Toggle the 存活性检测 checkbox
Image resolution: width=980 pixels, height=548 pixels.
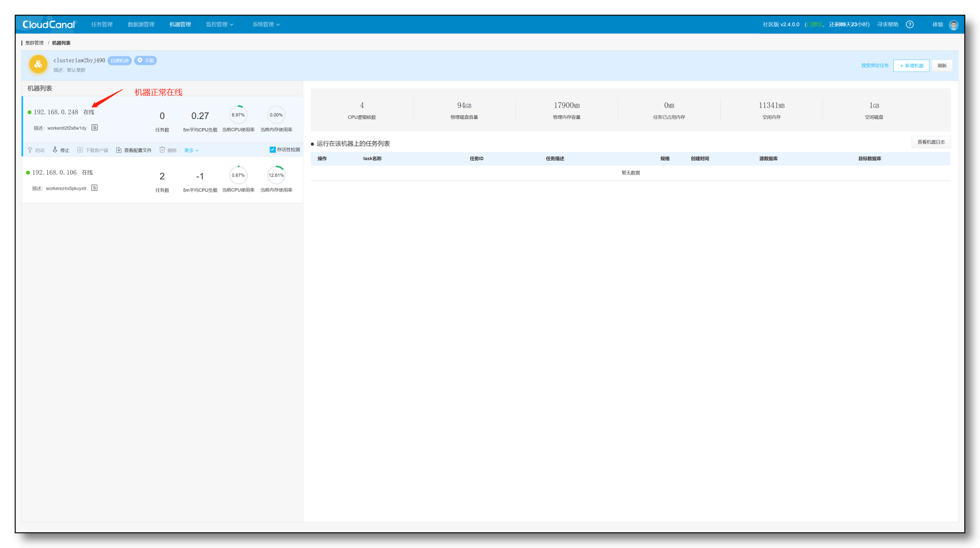pyautogui.click(x=272, y=149)
